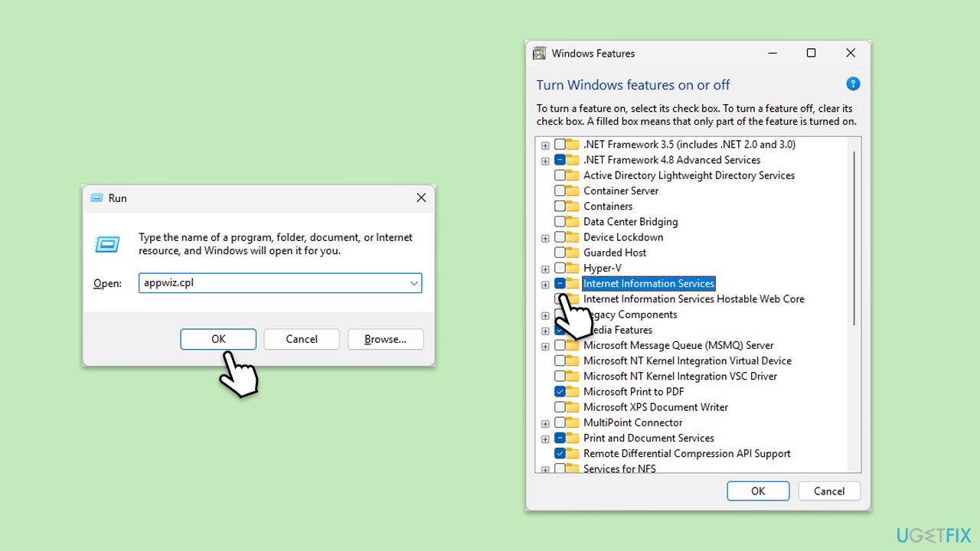Image resolution: width=980 pixels, height=551 pixels.
Task: Click the Browse... button in Run
Action: (x=385, y=339)
